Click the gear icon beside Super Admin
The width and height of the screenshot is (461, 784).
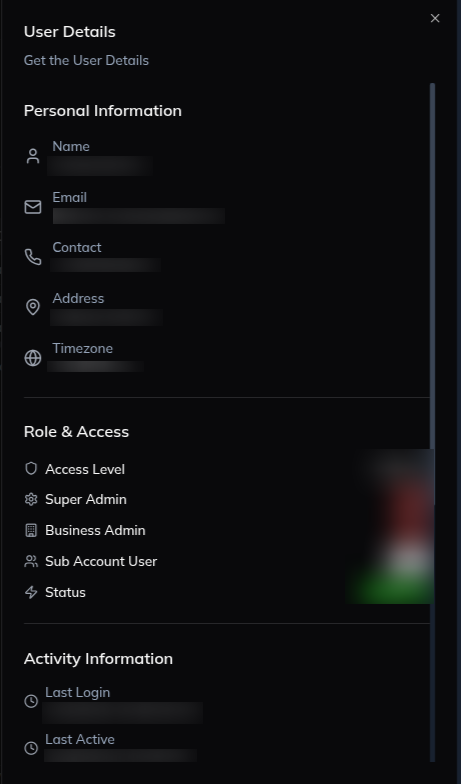point(31,499)
